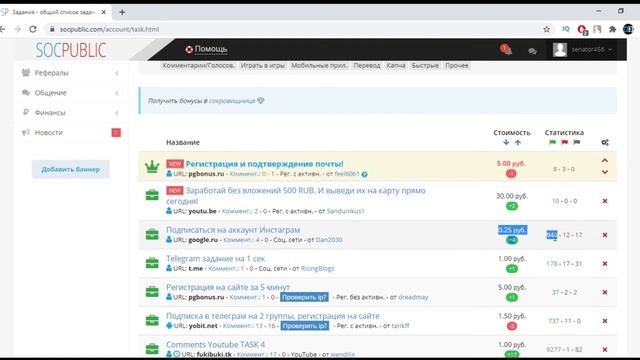Open task Регистрация на сайте за 5 минут
Viewport: 640px width, 360px height.
tap(228, 287)
